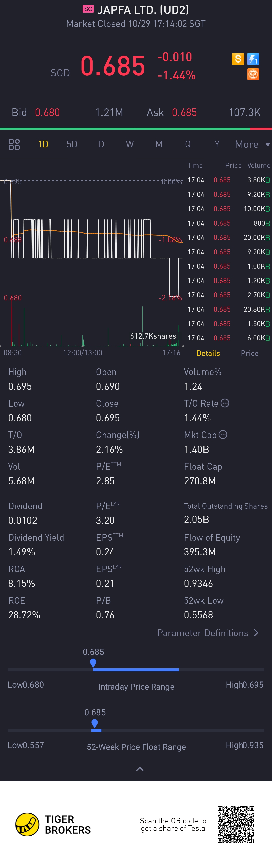Screen dimensions: 272x868
Task: Click the orange no-short-selling icon
Action: [x=253, y=74]
